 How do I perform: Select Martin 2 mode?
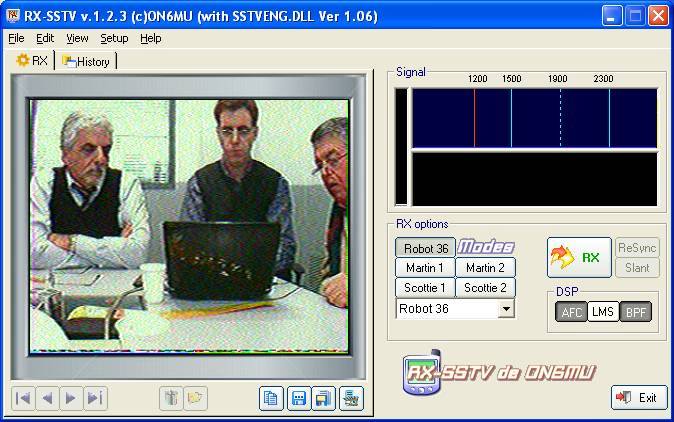(485, 268)
